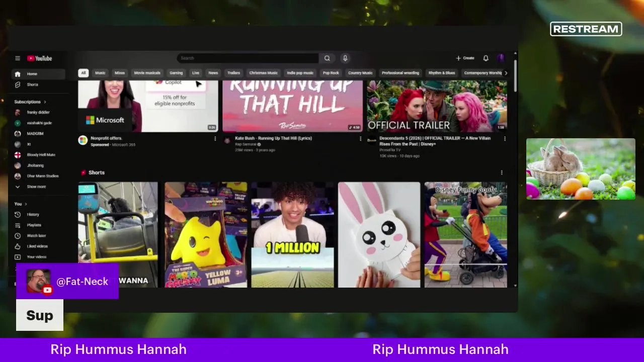Select the News filter chip
Image resolution: width=644 pixels, height=362 pixels.
pyautogui.click(x=213, y=73)
